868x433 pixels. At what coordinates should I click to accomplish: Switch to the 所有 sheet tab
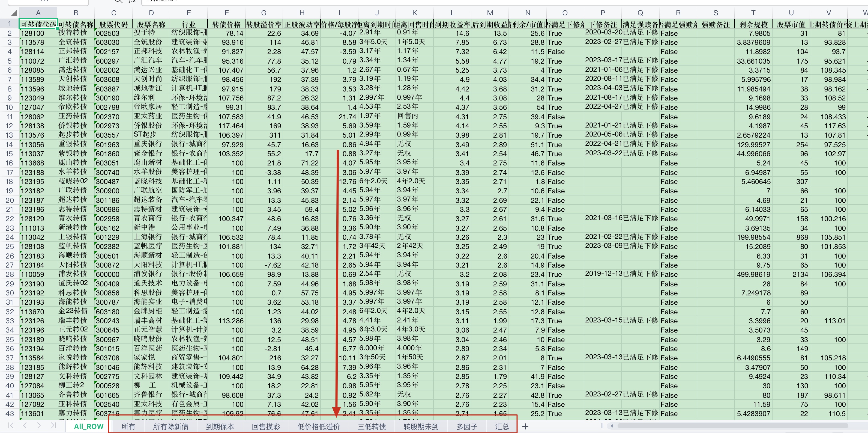(x=128, y=427)
